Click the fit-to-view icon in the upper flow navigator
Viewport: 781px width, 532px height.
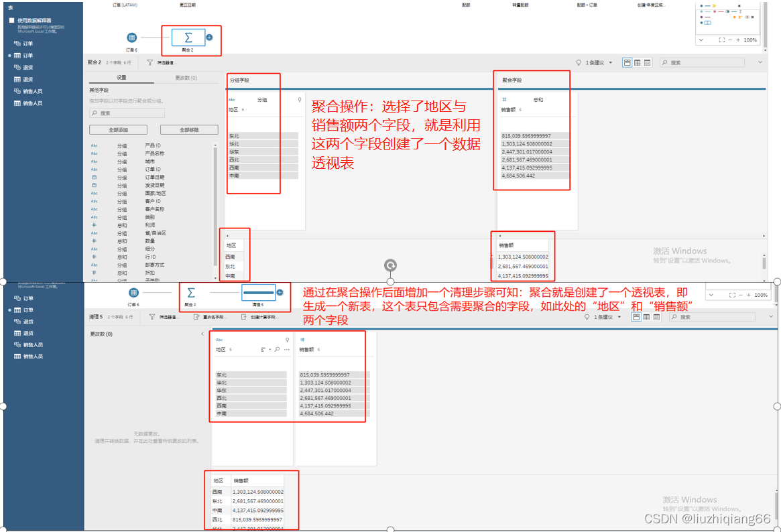click(x=722, y=40)
